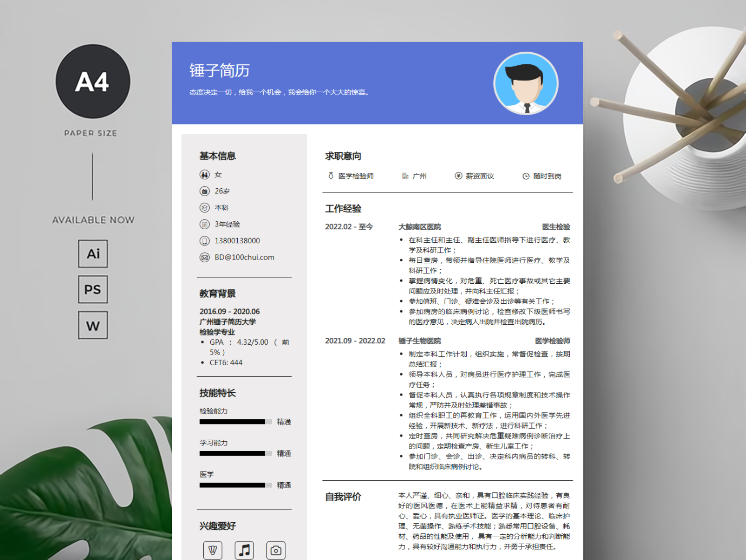This screenshot has height=560, width=746.
Task: Click the location icon near 广州
Action: point(405,176)
